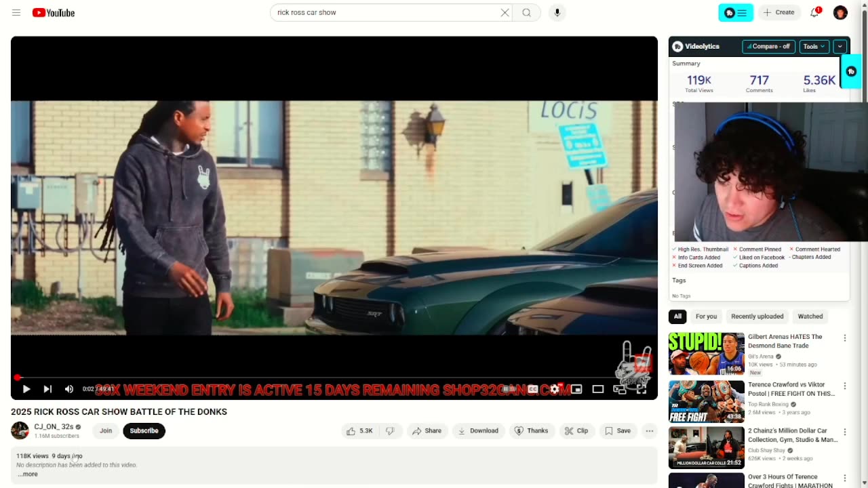Create a Clip from the video
The height and width of the screenshot is (488, 868).
click(x=576, y=430)
